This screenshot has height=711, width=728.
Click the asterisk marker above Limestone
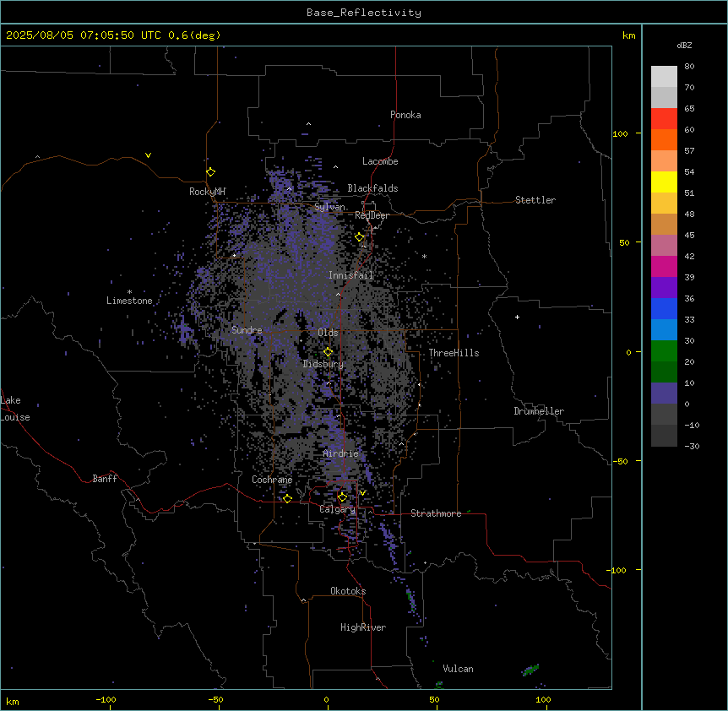pyautogui.click(x=129, y=292)
